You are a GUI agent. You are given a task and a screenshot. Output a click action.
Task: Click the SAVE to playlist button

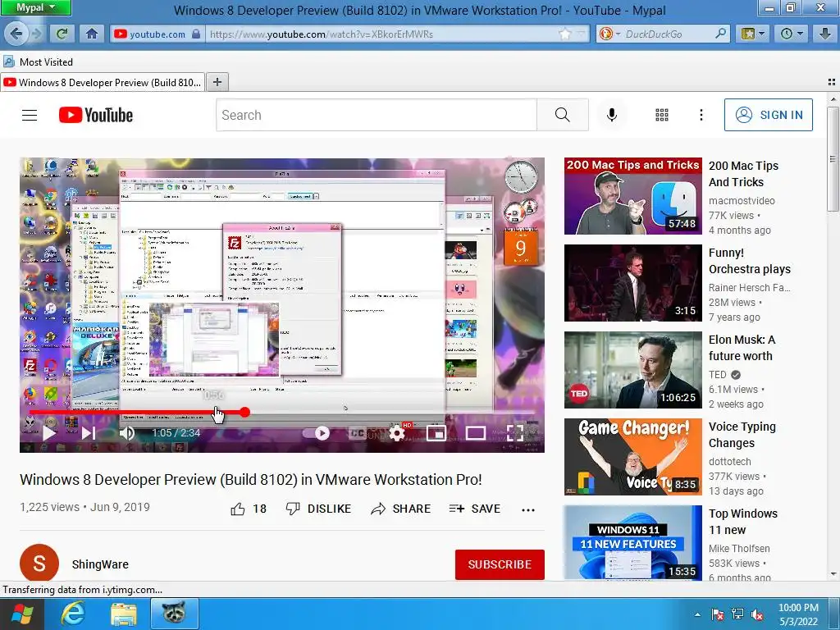(x=475, y=509)
